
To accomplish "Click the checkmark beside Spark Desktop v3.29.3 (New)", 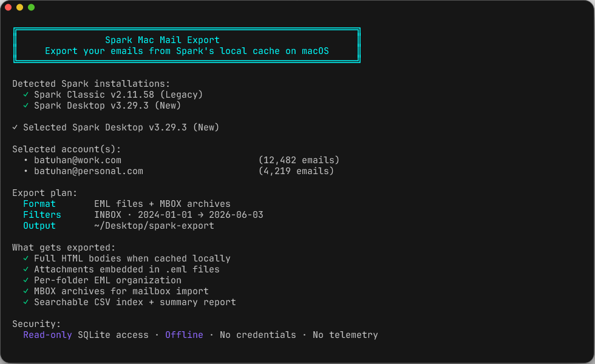I will coord(25,106).
